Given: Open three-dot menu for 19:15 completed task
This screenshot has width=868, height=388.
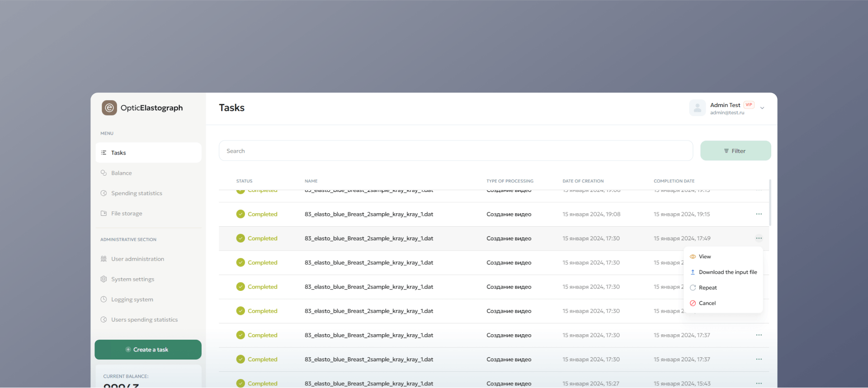Looking at the screenshot, I should pyautogui.click(x=759, y=214).
